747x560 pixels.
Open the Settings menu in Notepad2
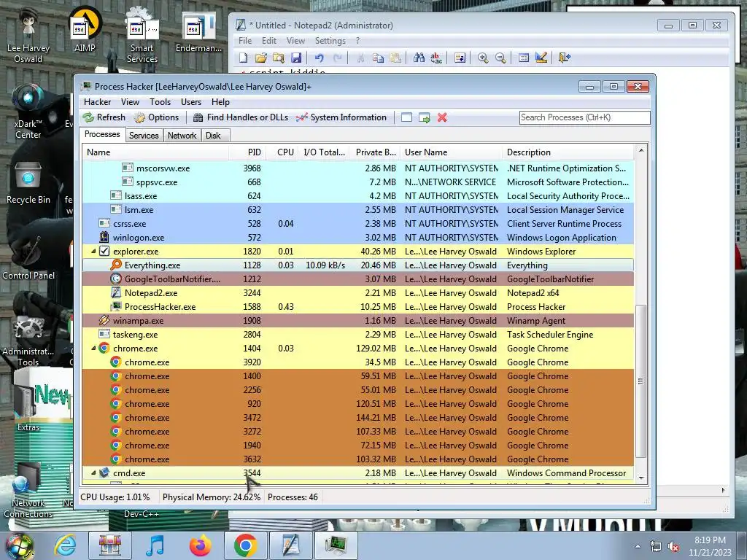click(x=330, y=41)
